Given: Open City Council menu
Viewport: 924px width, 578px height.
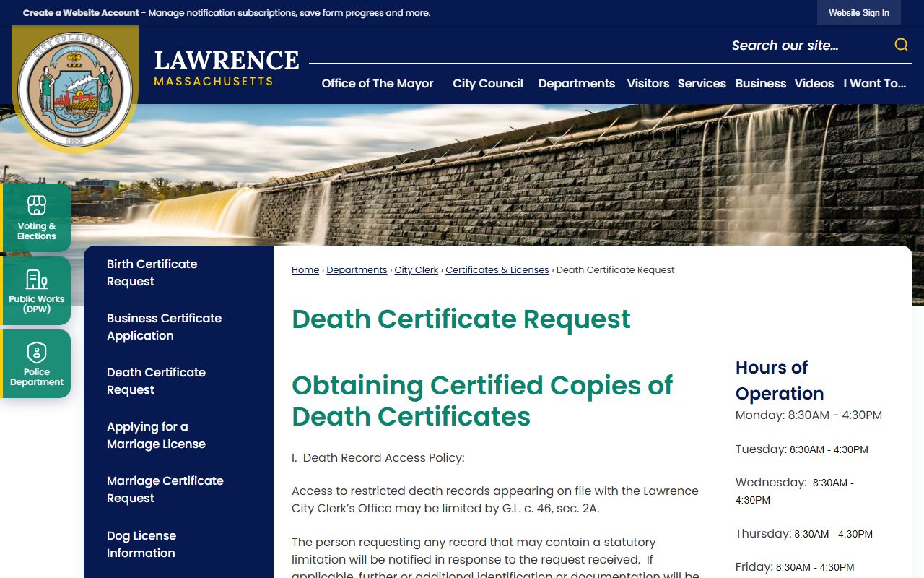Looking at the screenshot, I should 488,83.
